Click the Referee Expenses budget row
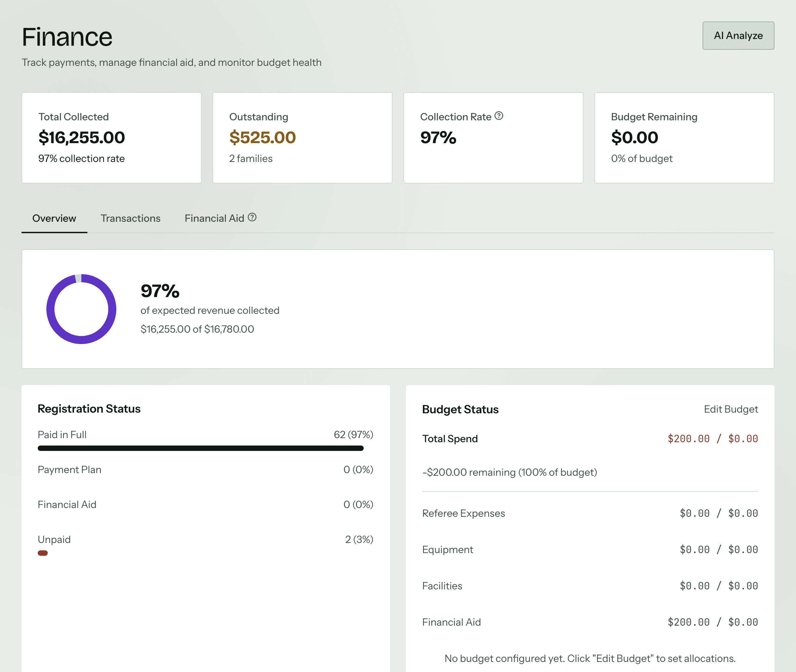 coord(590,513)
